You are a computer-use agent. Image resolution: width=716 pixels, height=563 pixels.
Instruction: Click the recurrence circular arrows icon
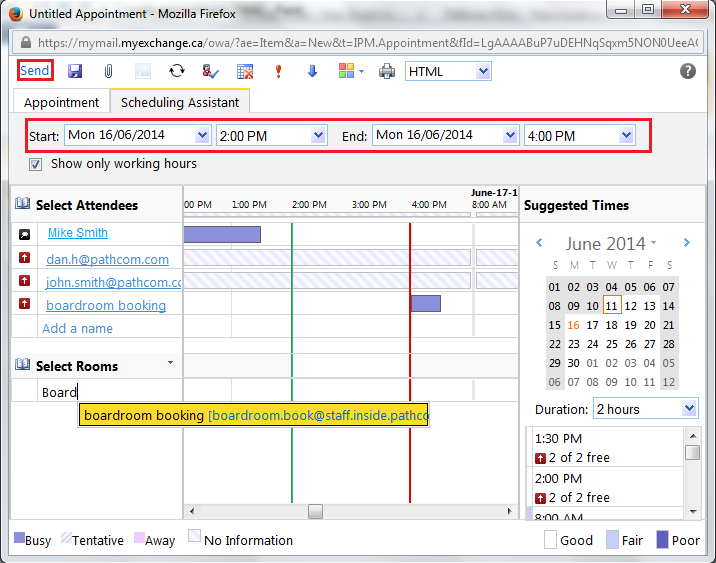(x=177, y=71)
